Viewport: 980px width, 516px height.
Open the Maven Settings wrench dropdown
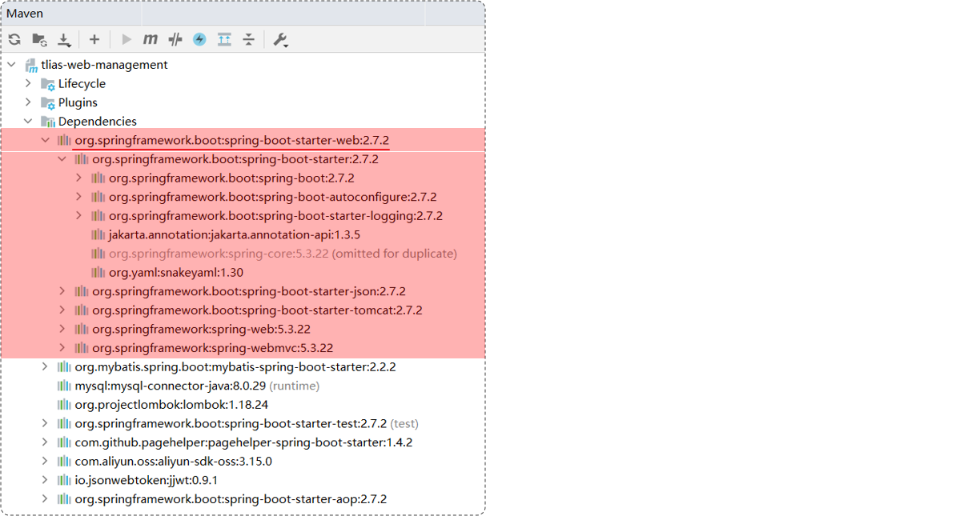(280, 39)
